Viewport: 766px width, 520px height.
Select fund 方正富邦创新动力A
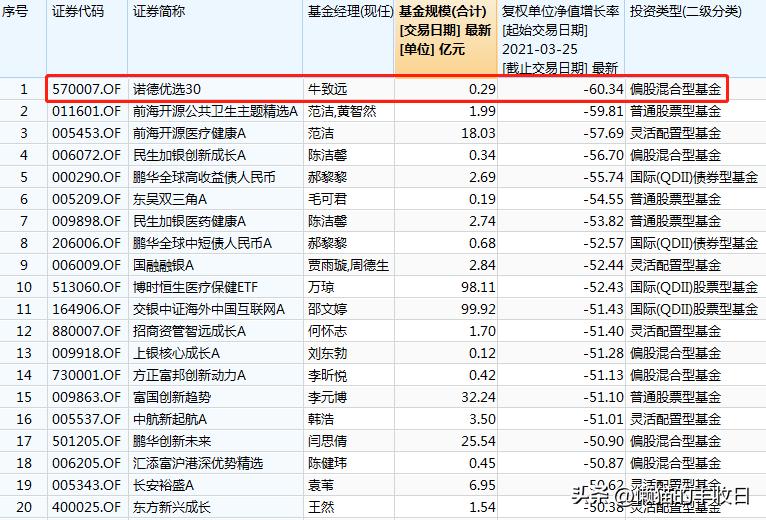pyautogui.click(x=190, y=375)
